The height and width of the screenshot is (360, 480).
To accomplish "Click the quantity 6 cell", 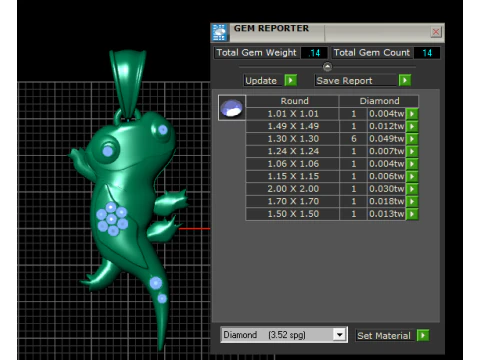I will [x=354, y=139].
